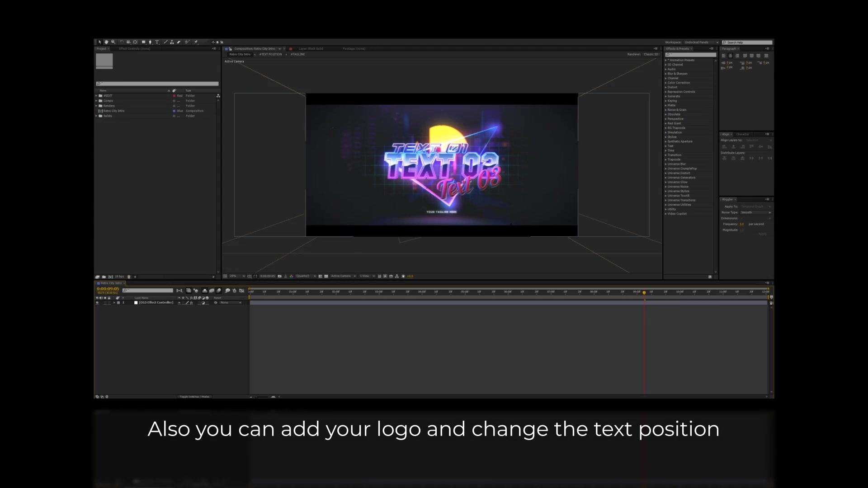Toggle fast previews in the viewer
Screen dimensions: 868x488
385,276
